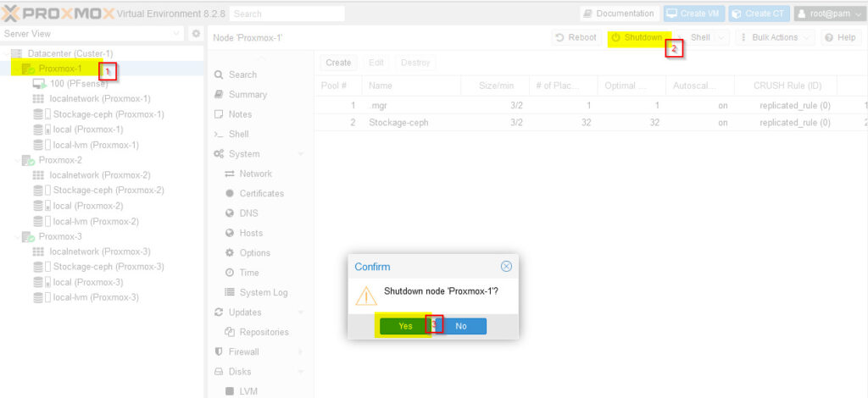The width and height of the screenshot is (868, 398).
Task: Open the Bulk Actions dropdown
Action: [x=775, y=37]
